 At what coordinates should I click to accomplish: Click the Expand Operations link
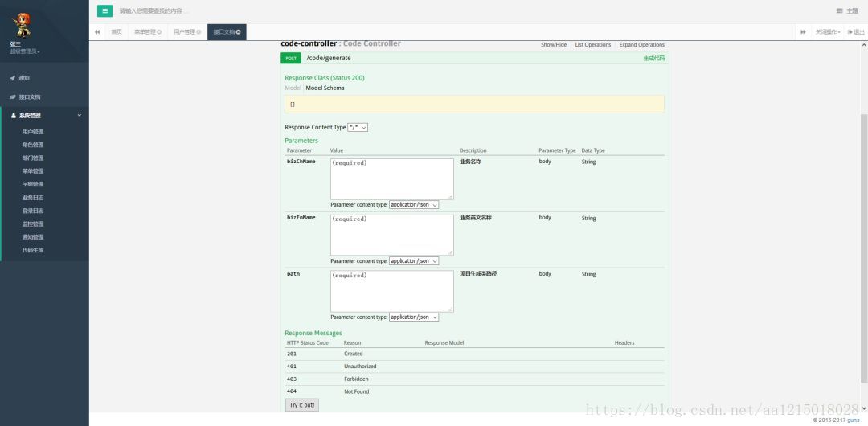[642, 45]
